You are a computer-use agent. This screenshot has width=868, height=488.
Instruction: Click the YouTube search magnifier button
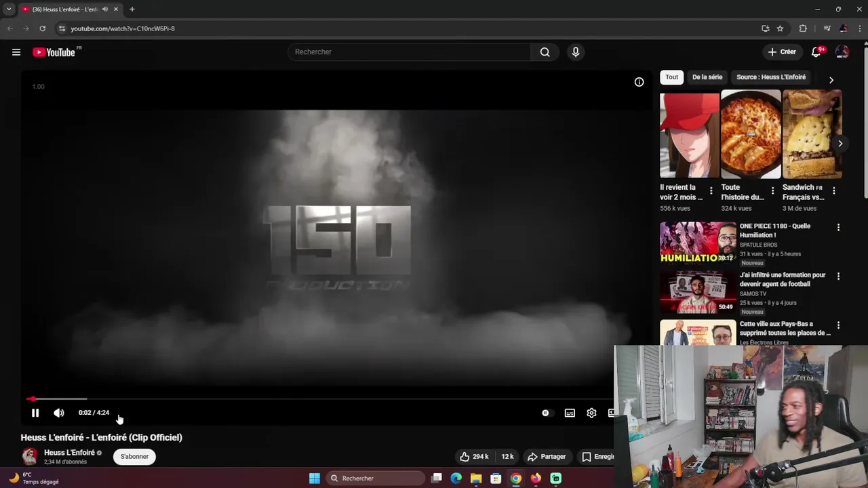click(x=545, y=52)
